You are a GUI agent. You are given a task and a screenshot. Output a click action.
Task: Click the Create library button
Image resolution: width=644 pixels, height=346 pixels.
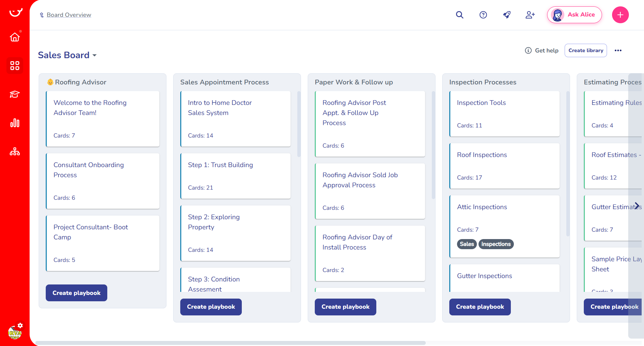(x=585, y=50)
